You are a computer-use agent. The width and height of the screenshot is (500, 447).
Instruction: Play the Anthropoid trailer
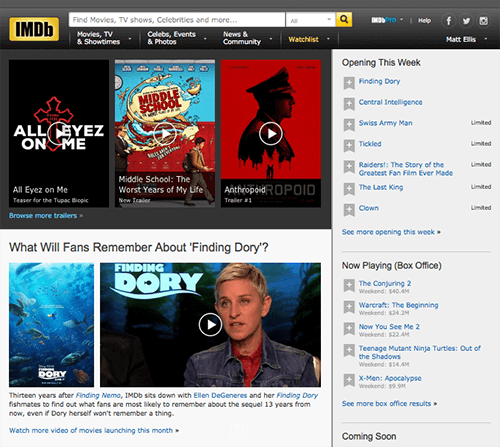pos(271,134)
